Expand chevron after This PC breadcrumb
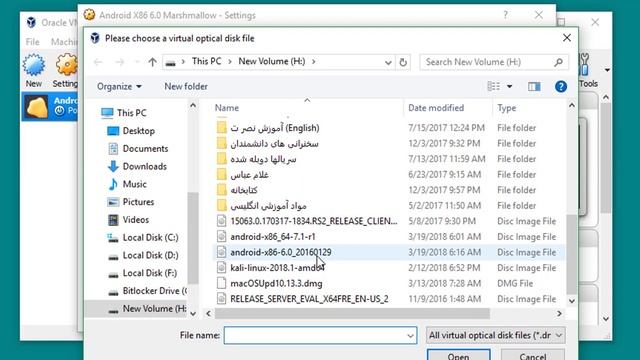 [x=230, y=62]
